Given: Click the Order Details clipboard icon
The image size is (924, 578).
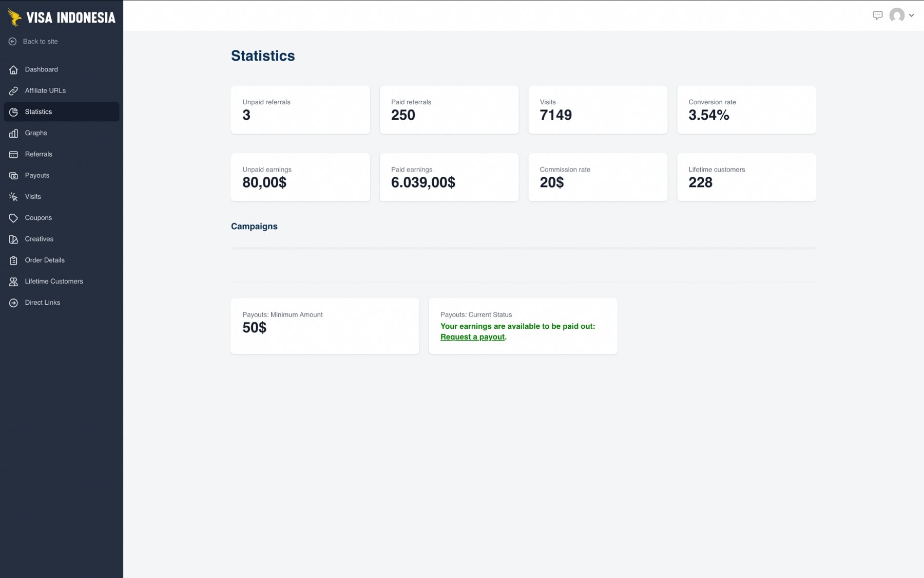Looking at the screenshot, I should [x=14, y=260].
